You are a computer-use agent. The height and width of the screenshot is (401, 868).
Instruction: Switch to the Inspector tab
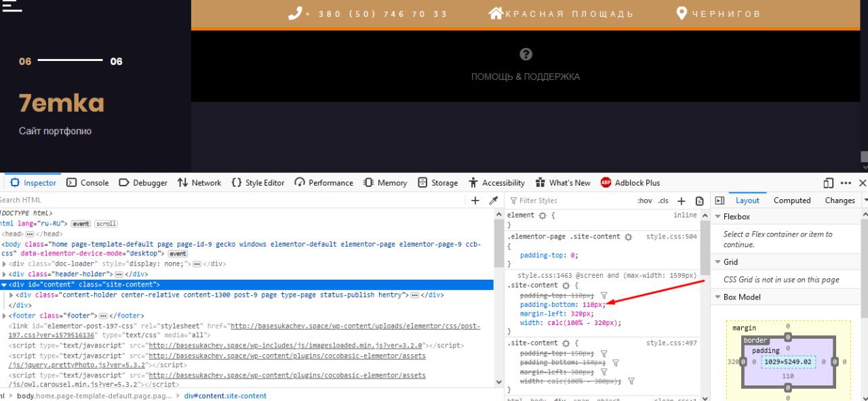33,183
